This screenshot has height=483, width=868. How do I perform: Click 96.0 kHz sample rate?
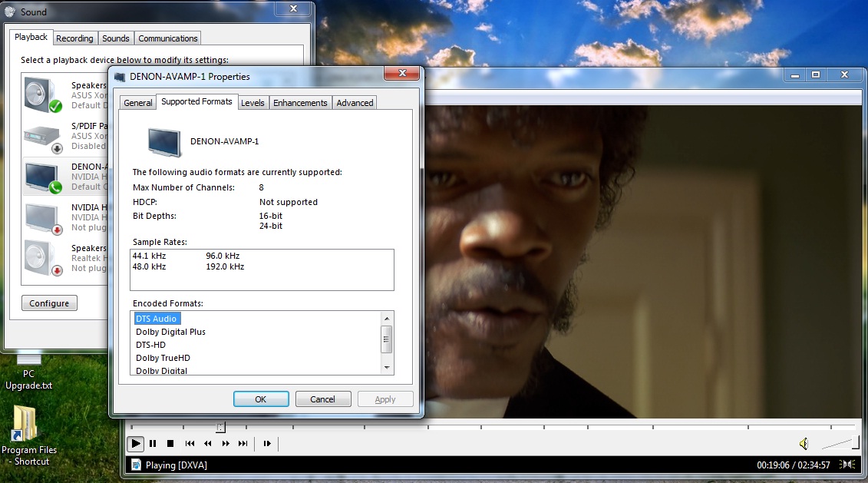223,256
